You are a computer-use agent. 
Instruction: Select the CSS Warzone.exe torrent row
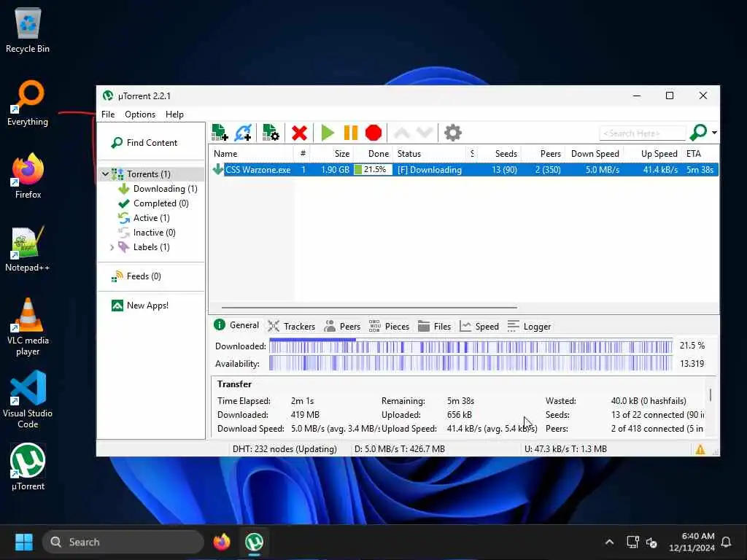(465, 169)
